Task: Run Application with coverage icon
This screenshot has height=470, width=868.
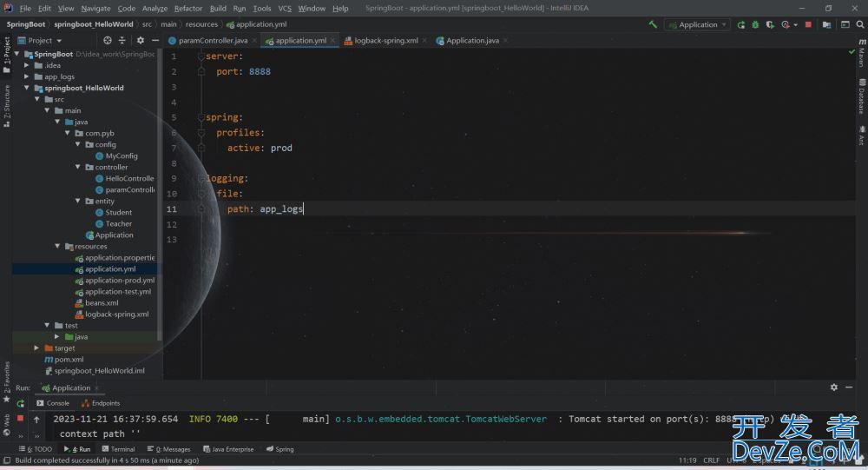Action: point(769,24)
